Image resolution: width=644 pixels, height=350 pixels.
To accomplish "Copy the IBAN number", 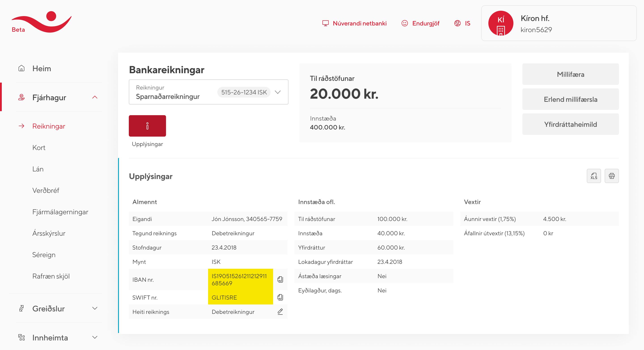I will pos(280,279).
